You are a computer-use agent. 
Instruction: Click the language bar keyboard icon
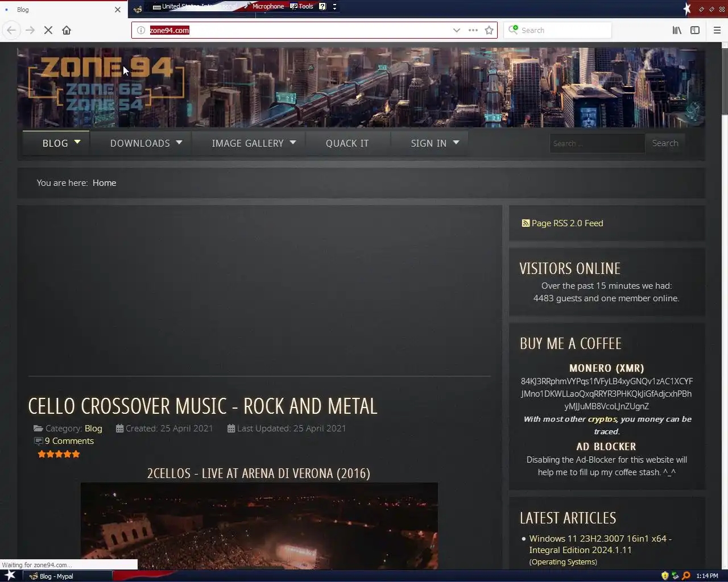pos(157,6)
